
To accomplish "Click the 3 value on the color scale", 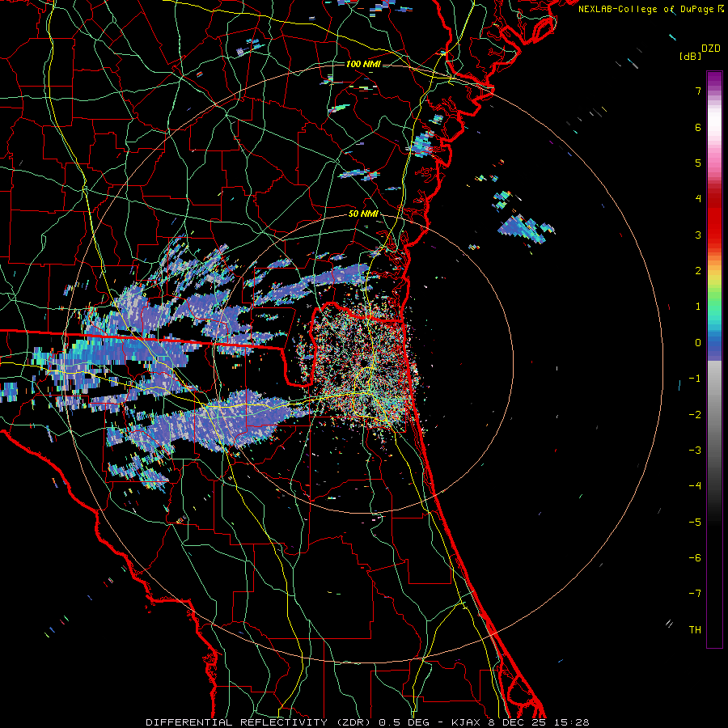I will [698, 235].
